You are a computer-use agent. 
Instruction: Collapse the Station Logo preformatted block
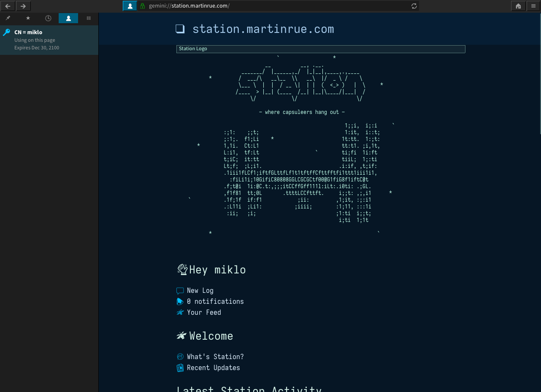tap(320, 49)
